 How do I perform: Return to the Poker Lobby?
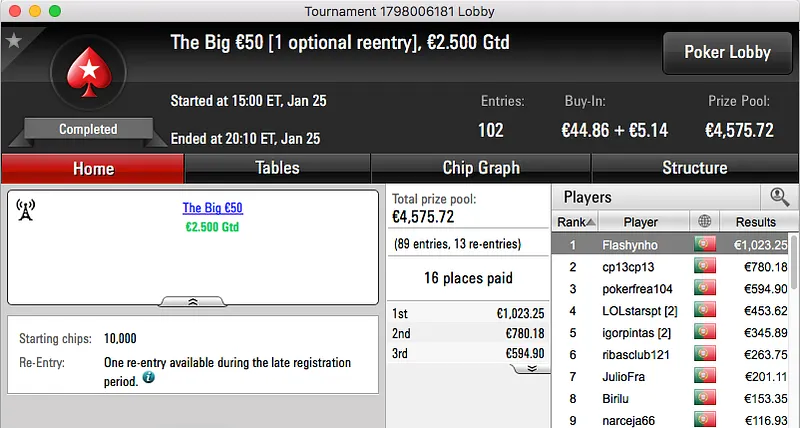tap(725, 53)
